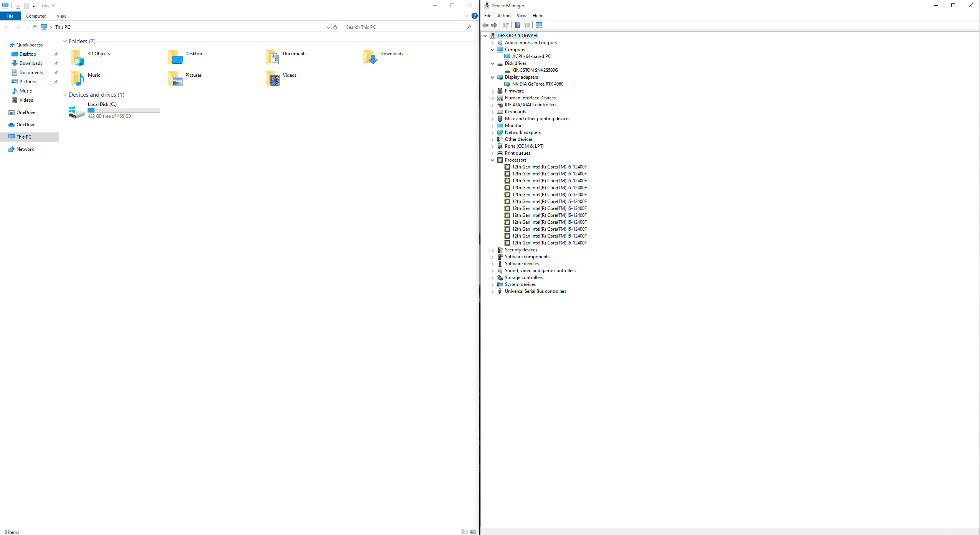980x535 pixels.
Task: Click Show/Hide Action Pane toolbar icon
Action: pyautogui.click(x=527, y=25)
